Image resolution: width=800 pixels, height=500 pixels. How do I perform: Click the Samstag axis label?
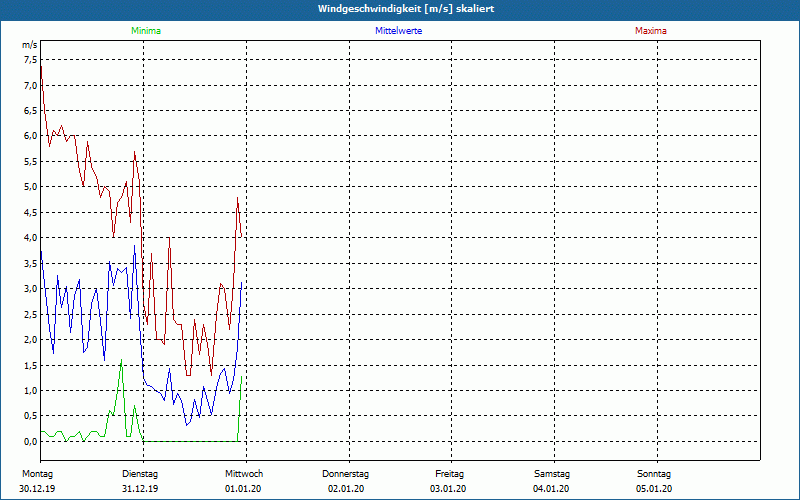552,474
